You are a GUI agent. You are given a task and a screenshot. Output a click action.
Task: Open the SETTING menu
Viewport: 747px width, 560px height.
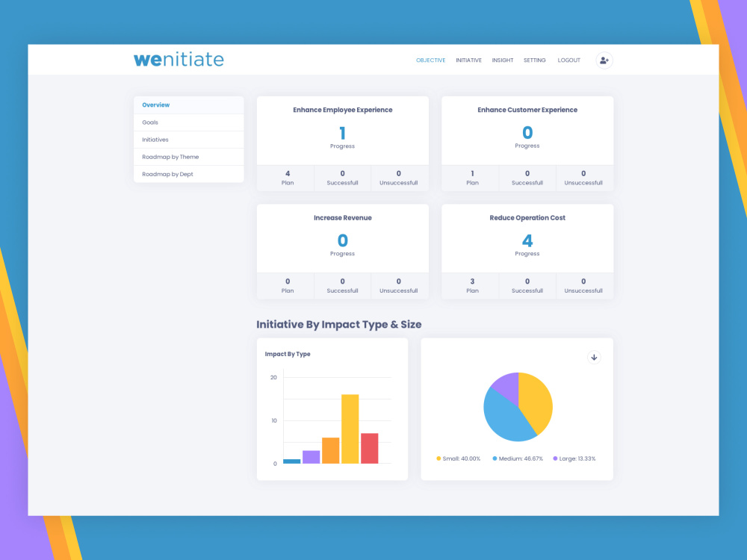pos(535,60)
